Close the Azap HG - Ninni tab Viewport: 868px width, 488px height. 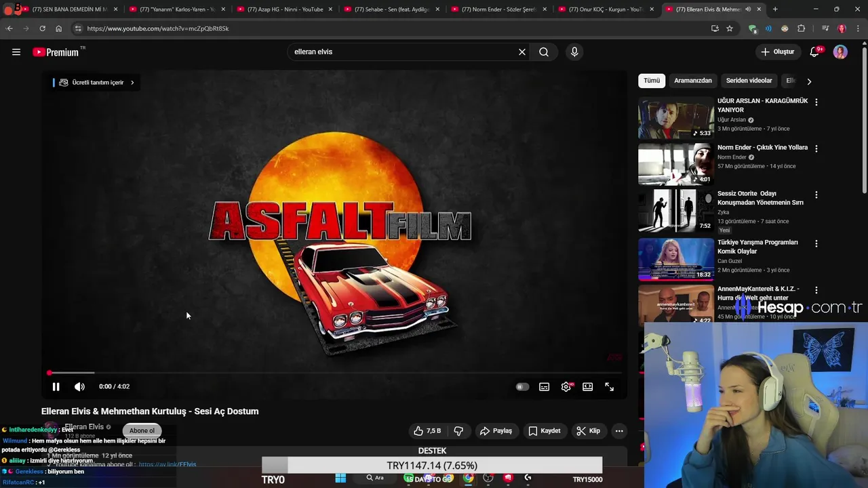coord(330,9)
